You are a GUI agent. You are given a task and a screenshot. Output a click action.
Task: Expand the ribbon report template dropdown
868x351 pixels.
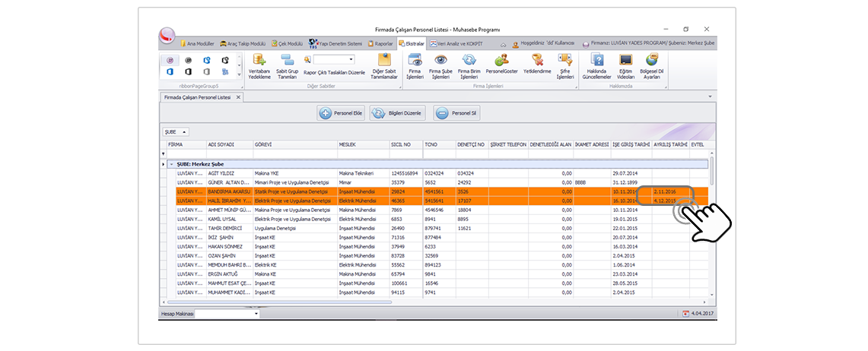351,58
